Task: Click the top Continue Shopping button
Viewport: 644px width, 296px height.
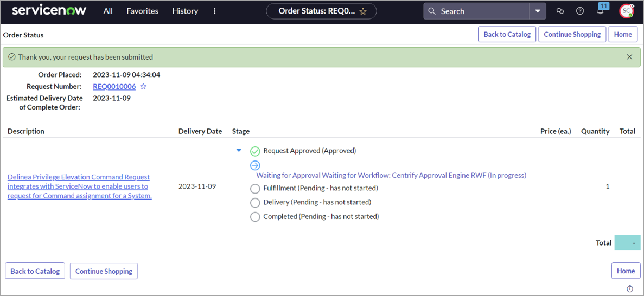Action: point(572,34)
